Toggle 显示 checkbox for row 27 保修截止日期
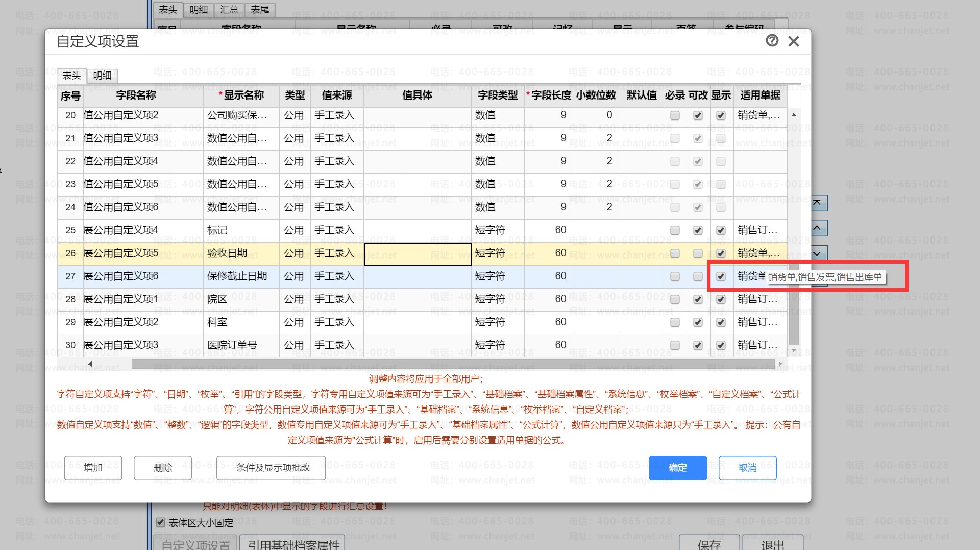The width and height of the screenshot is (980, 550). [x=721, y=276]
